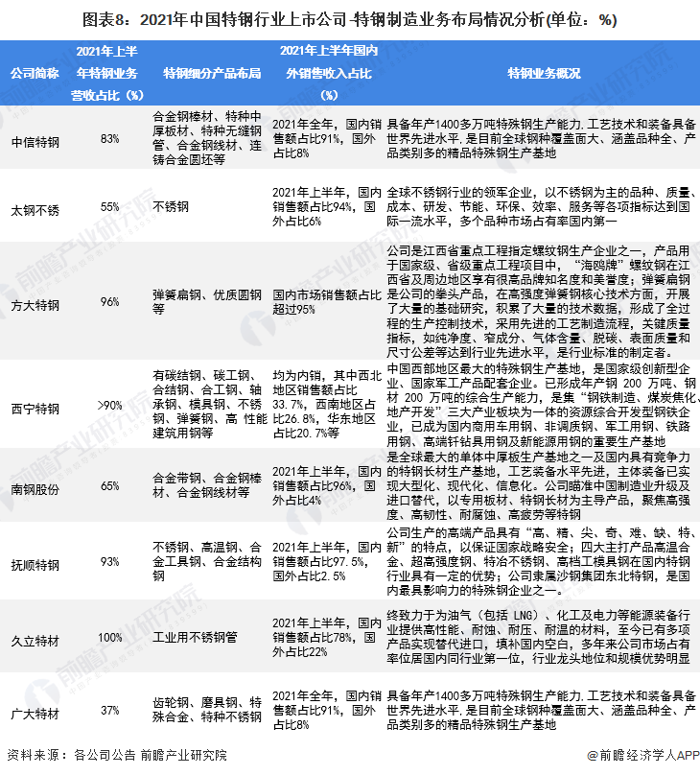Viewport: 700px width, 775px height.
Task: Click the '弹簧扁钢、优质圆钢等' product cell
Action: (x=207, y=302)
